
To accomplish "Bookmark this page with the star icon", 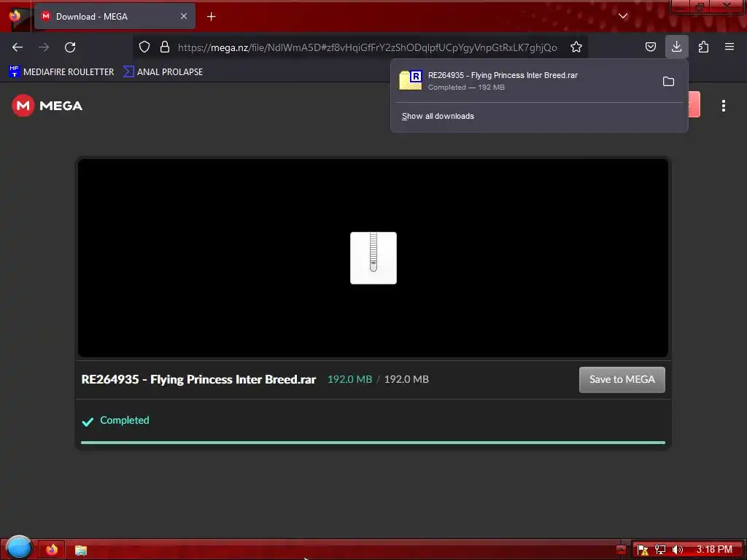I will (x=576, y=47).
